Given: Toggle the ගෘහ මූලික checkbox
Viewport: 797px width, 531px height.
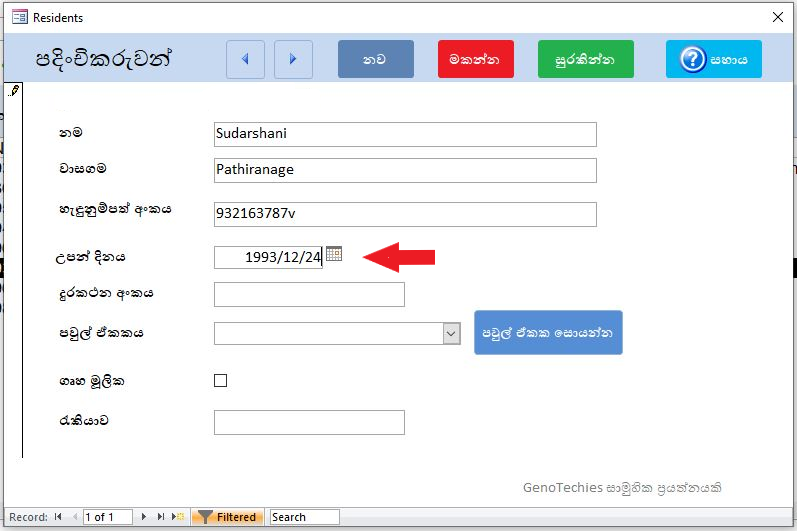Looking at the screenshot, I should 221,381.
